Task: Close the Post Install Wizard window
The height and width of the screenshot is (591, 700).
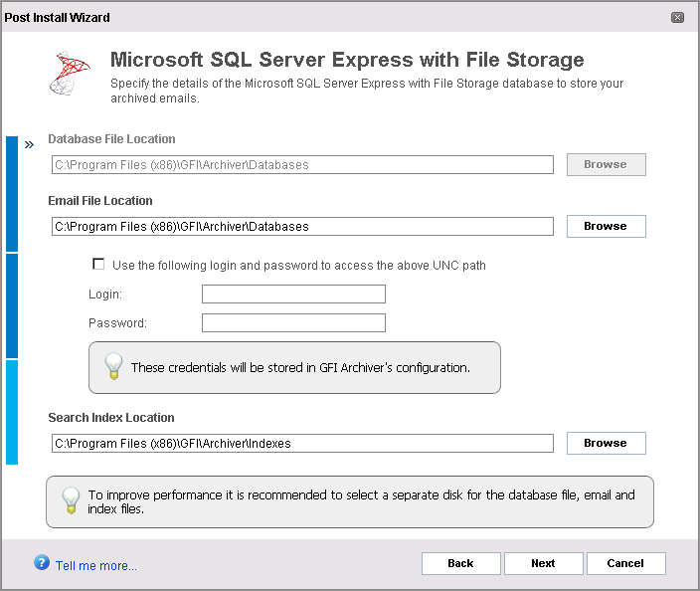Action: [x=677, y=18]
